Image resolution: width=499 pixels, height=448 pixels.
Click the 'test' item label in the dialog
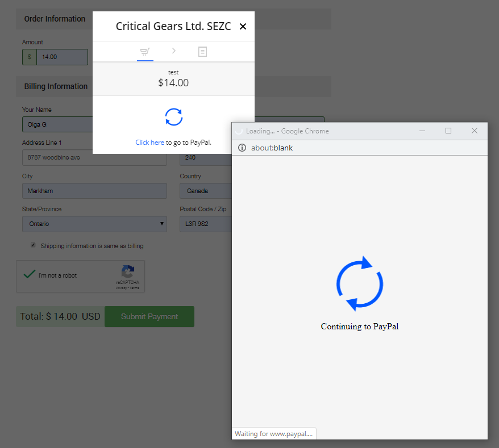(x=173, y=73)
